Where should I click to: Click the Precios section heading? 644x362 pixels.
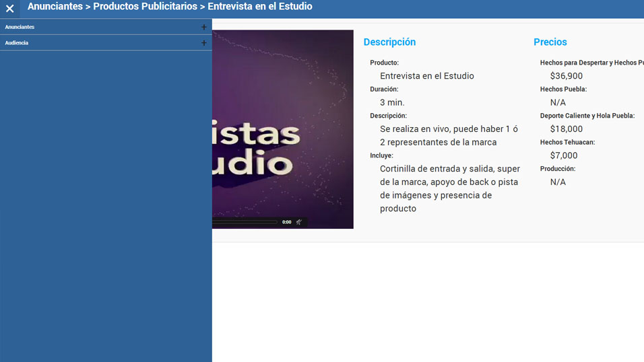[x=550, y=42]
